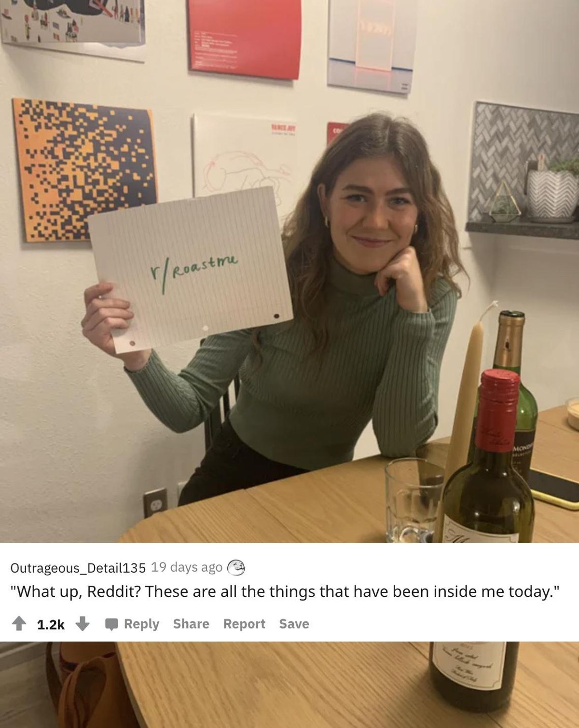Click the "19 days ago" timestamp
Screen dimensions: 579x728
tap(187, 567)
